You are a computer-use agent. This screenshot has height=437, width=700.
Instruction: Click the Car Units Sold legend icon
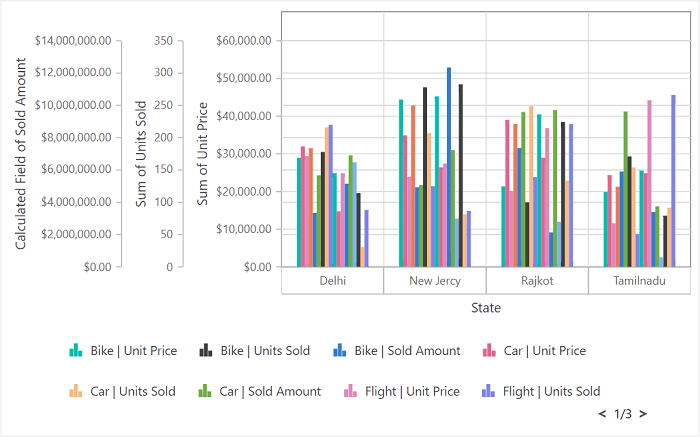coord(75,391)
